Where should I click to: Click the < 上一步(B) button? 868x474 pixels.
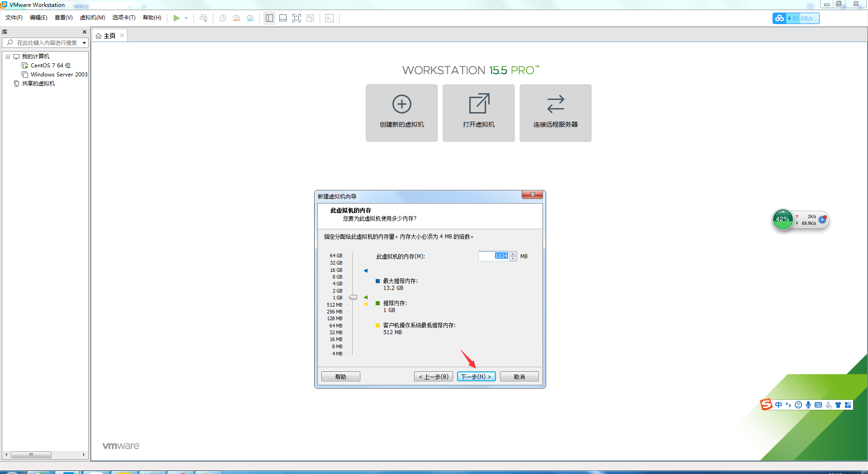click(434, 377)
